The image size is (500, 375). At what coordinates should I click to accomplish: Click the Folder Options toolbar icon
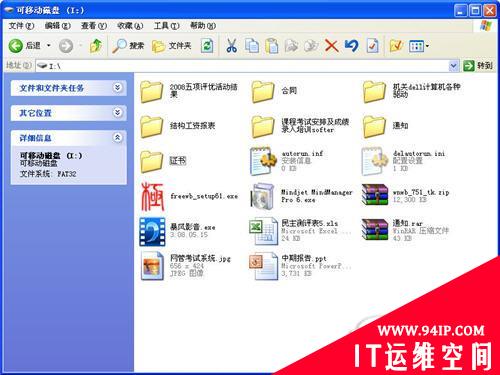click(396, 46)
